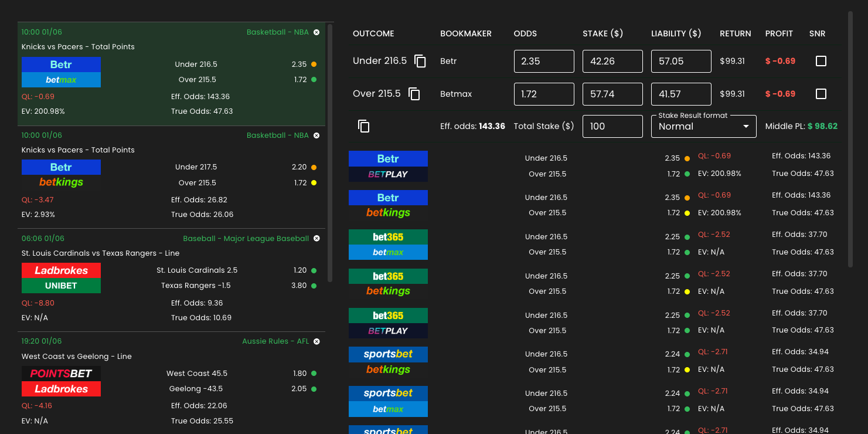Select the bet365 / betmax combination row

tap(593, 245)
